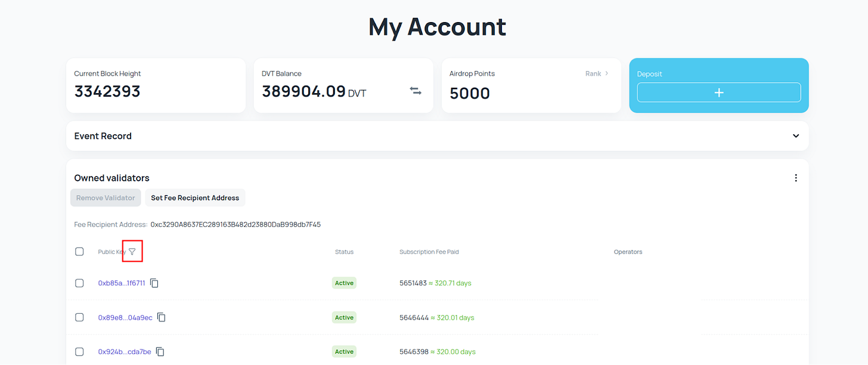Image resolution: width=868 pixels, height=365 pixels.
Task: Open validator link 0x89e8...04a9ec
Action: [x=125, y=317]
